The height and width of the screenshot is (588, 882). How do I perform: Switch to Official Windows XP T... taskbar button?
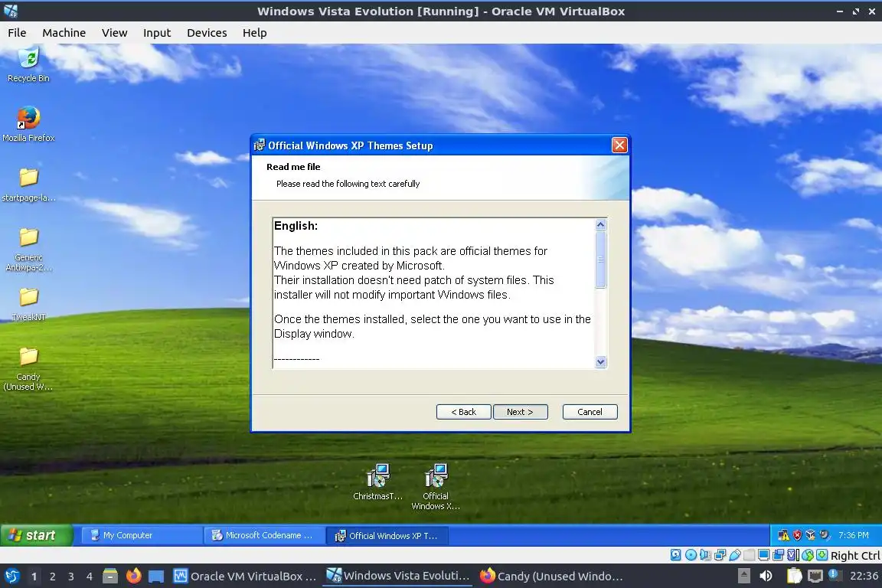point(387,535)
